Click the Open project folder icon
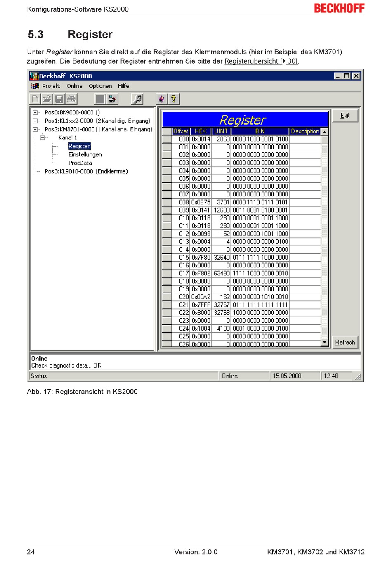Screen dimensions: 392x565 (x=47, y=99)
